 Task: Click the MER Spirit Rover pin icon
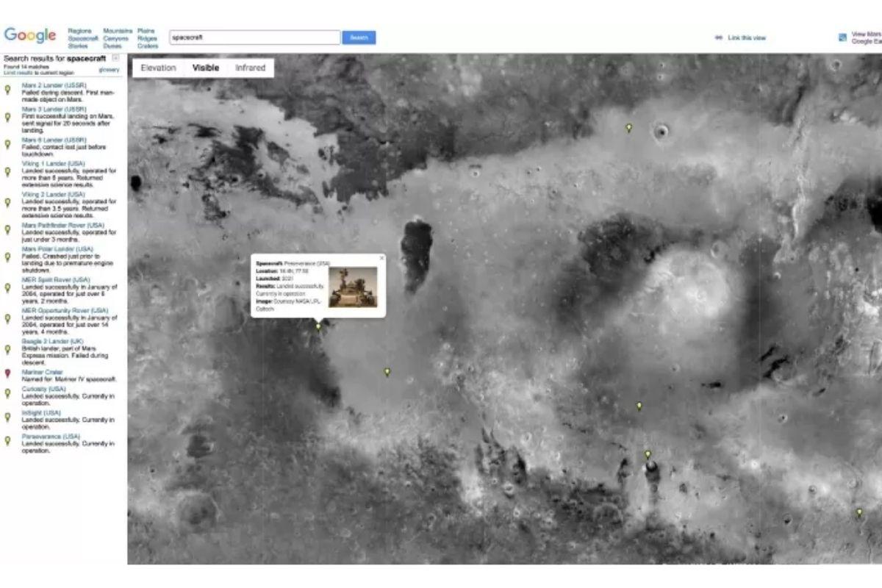tap(7, 287)
